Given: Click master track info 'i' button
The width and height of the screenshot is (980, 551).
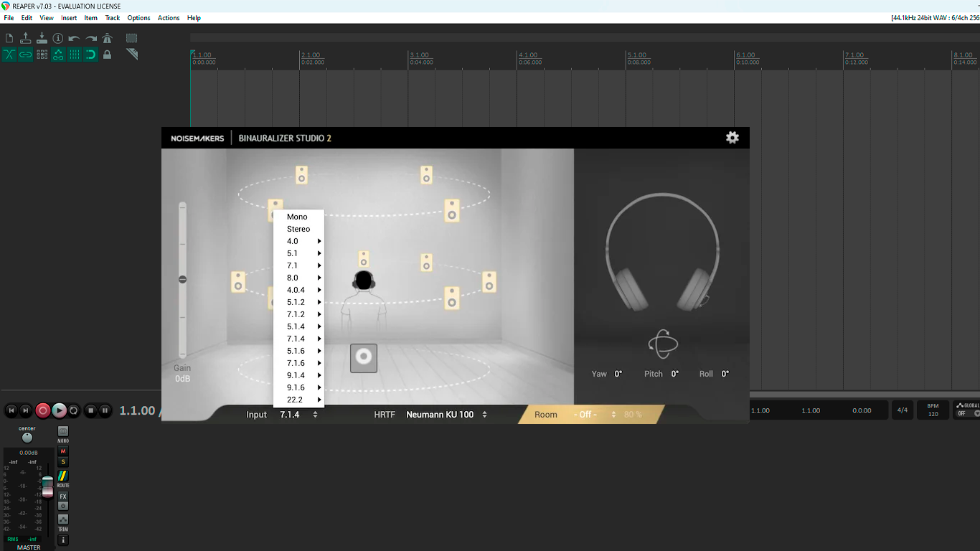Looking at the screenshot, I should [x=63, y=540].
